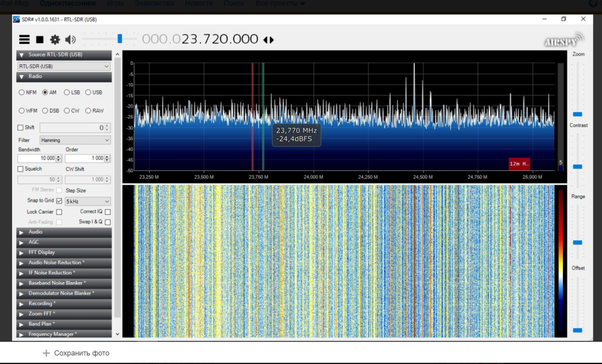Enable the Correct IQ checkbox
Screen dimensions: 602x364
[x=108, y=212]
